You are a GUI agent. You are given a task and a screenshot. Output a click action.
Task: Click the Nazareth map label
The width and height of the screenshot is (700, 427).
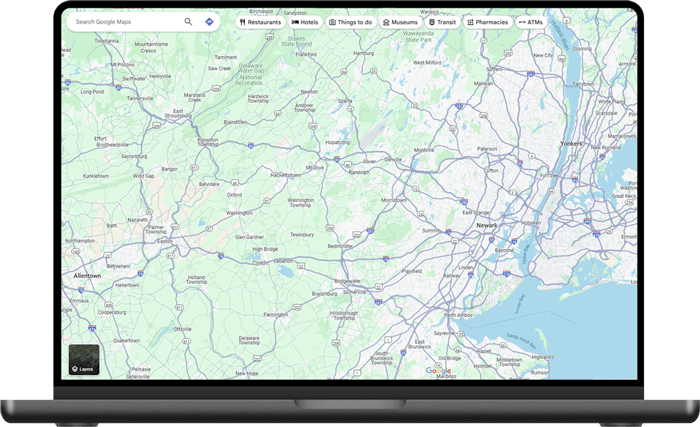tap(138, 220)
